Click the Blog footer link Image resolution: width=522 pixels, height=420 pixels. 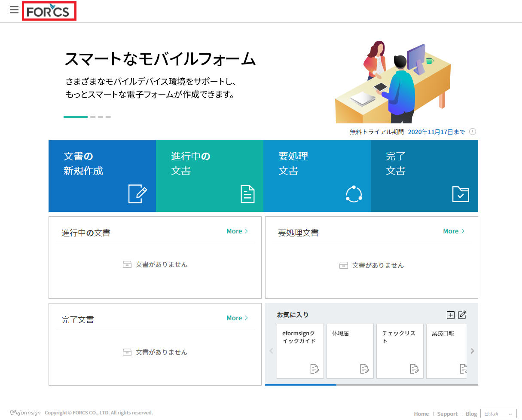471,414
